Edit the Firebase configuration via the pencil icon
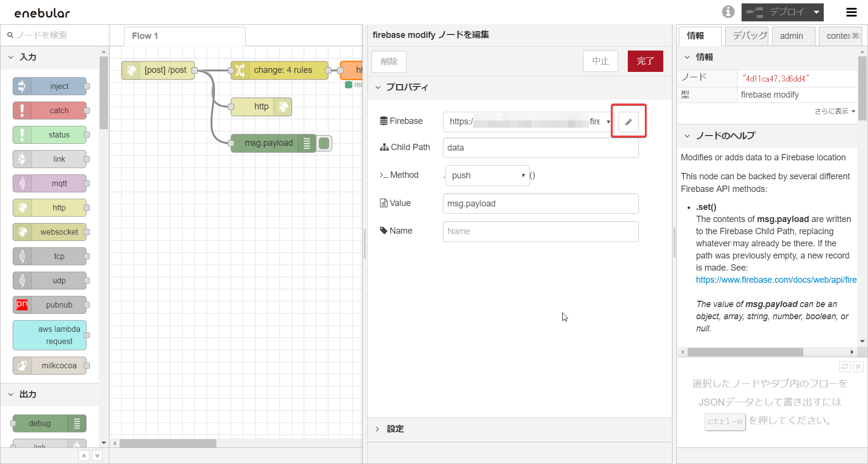Screen dimensions: 868x464 (x=629, y=121)
